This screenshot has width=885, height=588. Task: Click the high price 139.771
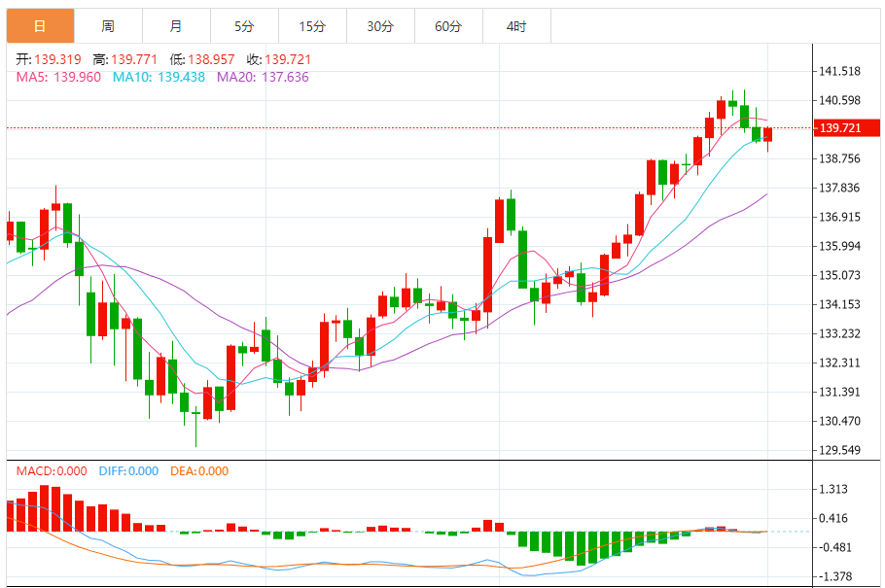tap(134, 60)
